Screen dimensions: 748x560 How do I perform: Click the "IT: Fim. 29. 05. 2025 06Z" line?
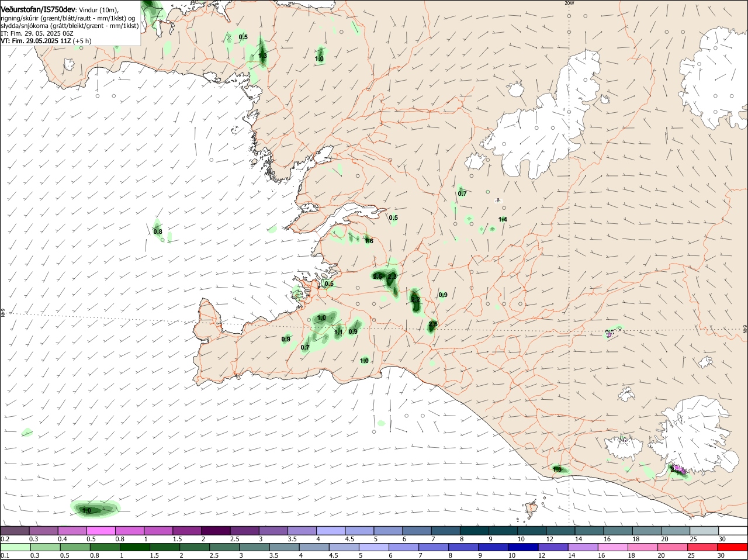tap(36, 33)
